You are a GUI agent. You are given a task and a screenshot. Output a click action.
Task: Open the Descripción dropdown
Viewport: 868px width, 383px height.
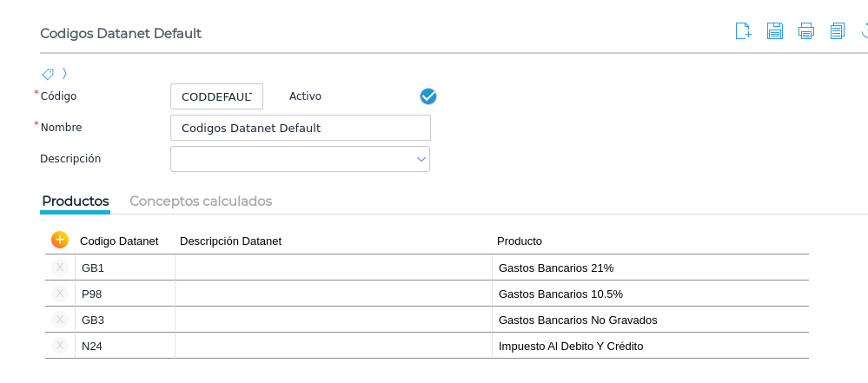pos(421,159)
